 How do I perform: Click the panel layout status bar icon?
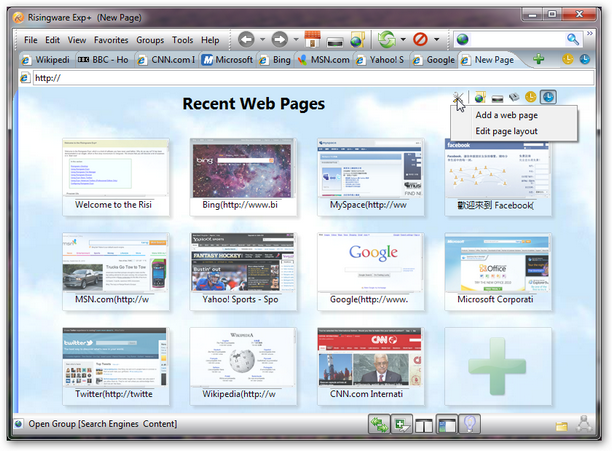pyautogui.click(x=447, y=424)
